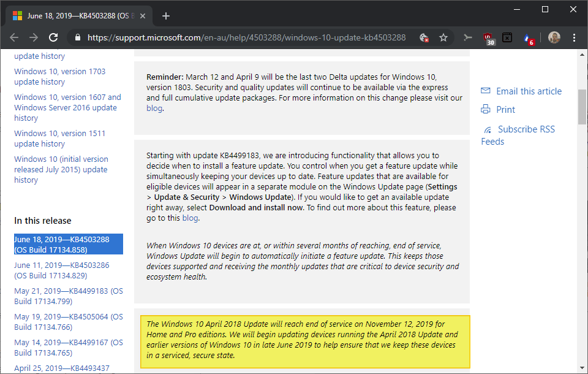Go back to the previous page

(14, 37)
